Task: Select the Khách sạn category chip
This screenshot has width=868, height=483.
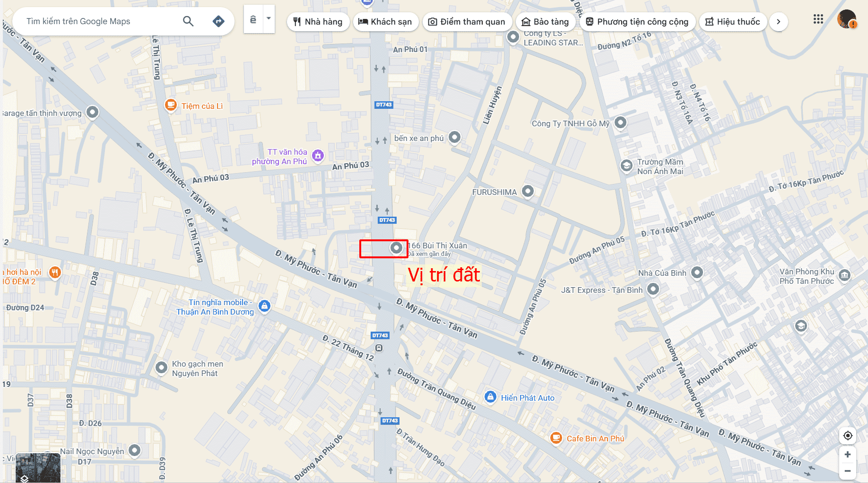Action: [x=385, y=22]
